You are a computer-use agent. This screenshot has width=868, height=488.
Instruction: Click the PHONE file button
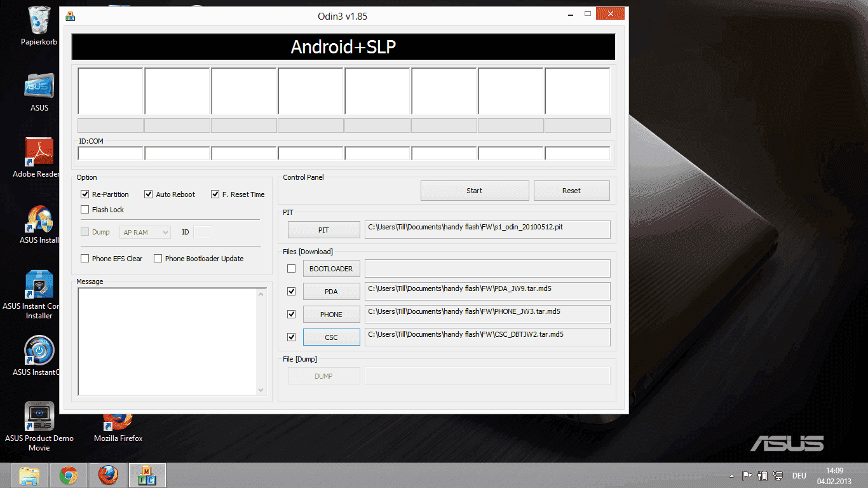331,315
